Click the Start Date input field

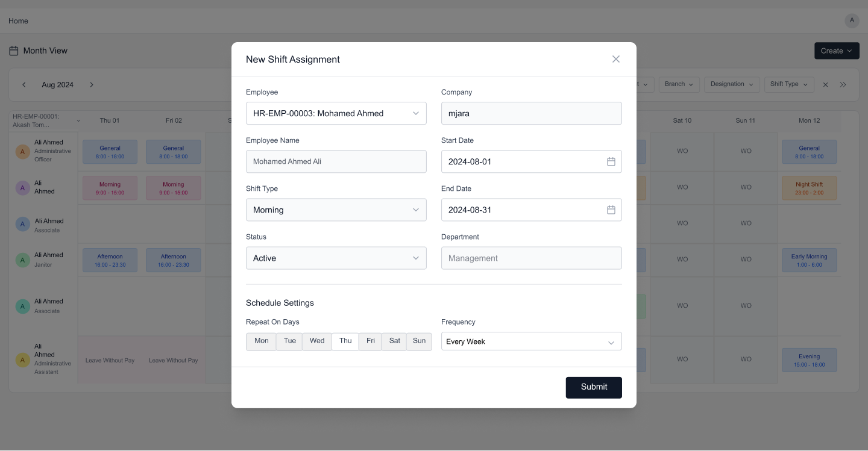click(532, 161)
